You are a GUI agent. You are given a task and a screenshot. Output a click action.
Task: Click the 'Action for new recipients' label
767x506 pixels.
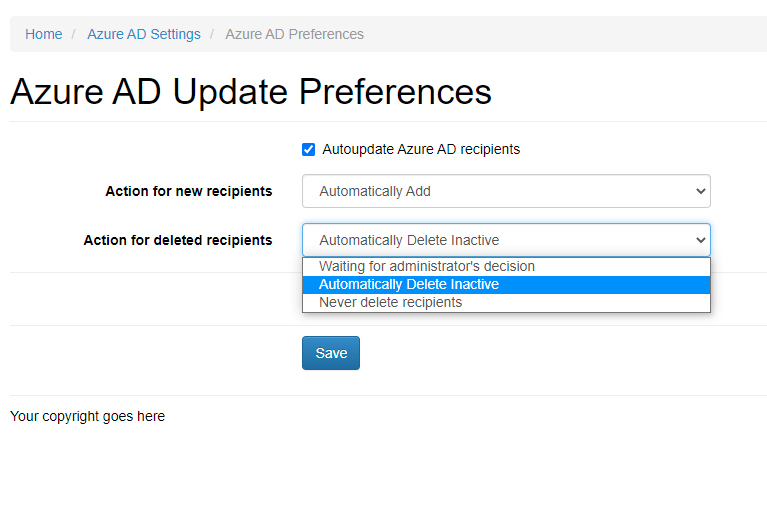click(x=188, y=191)
